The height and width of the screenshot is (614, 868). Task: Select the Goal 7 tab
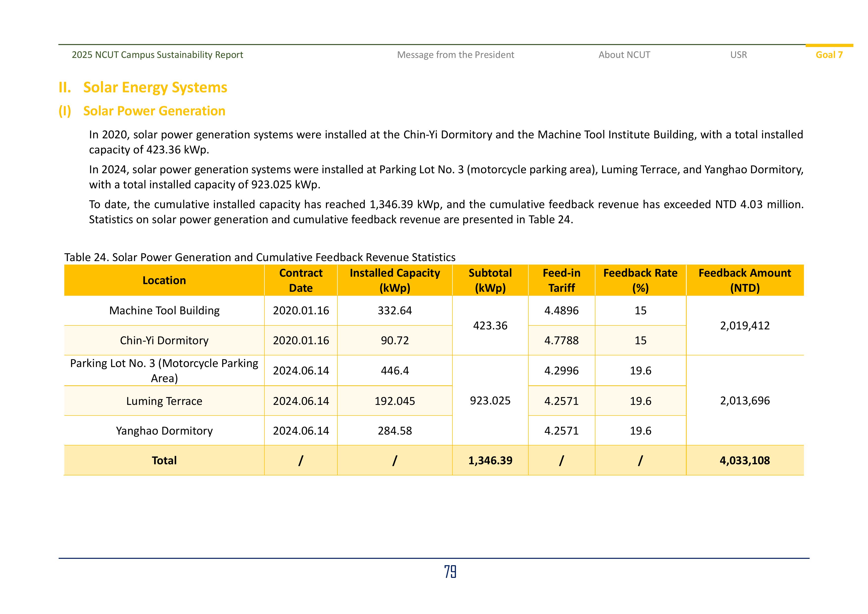829,55
